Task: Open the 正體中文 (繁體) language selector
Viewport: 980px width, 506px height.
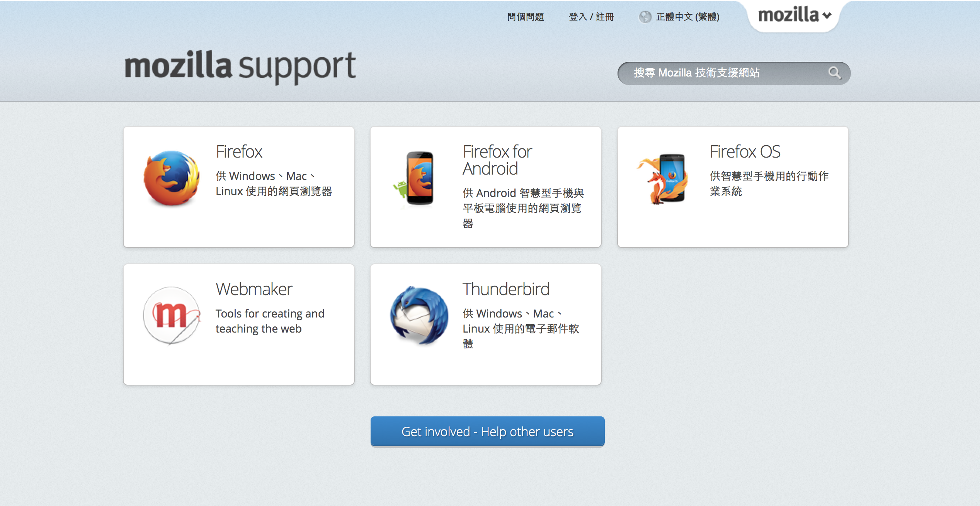Action: coord(687,17)
